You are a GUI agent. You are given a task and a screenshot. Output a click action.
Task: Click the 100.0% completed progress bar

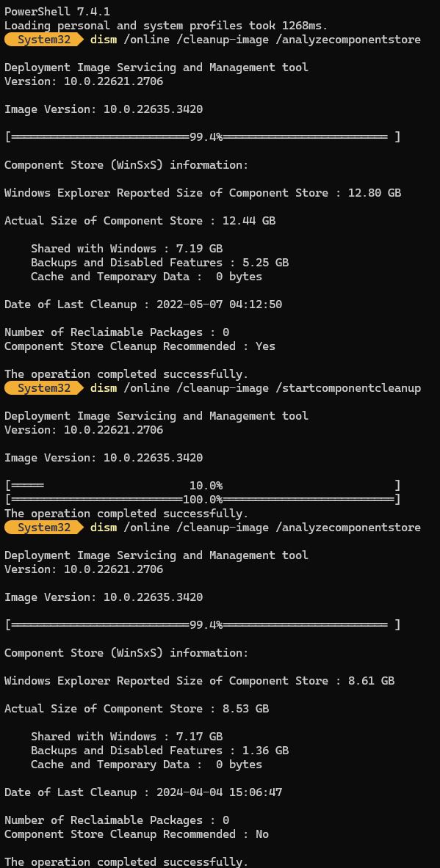point(202,500)
